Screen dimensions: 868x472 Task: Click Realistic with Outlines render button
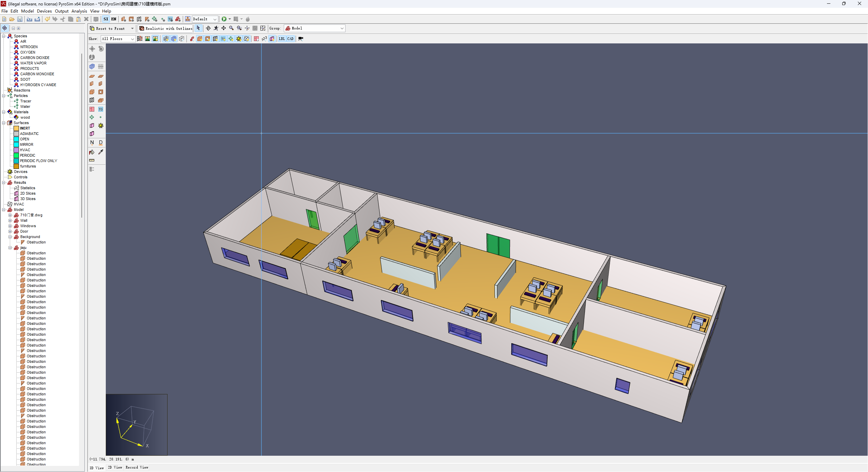(166, 28)
